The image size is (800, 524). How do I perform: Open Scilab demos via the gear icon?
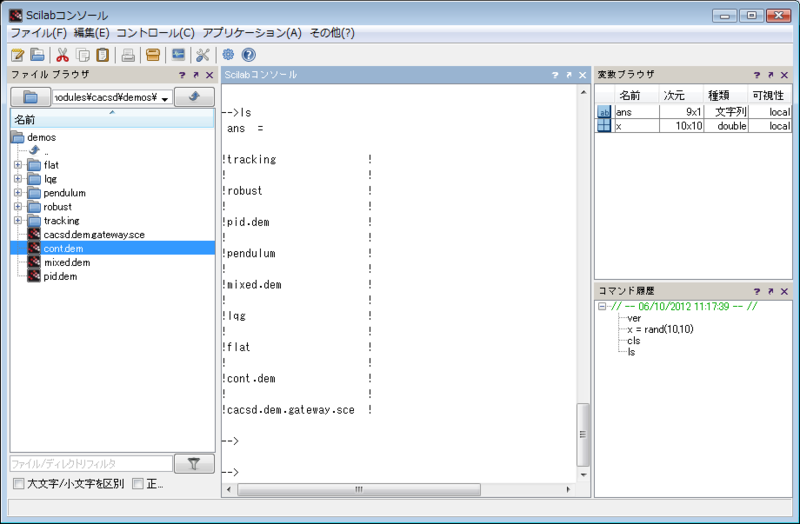pos(228,55)
